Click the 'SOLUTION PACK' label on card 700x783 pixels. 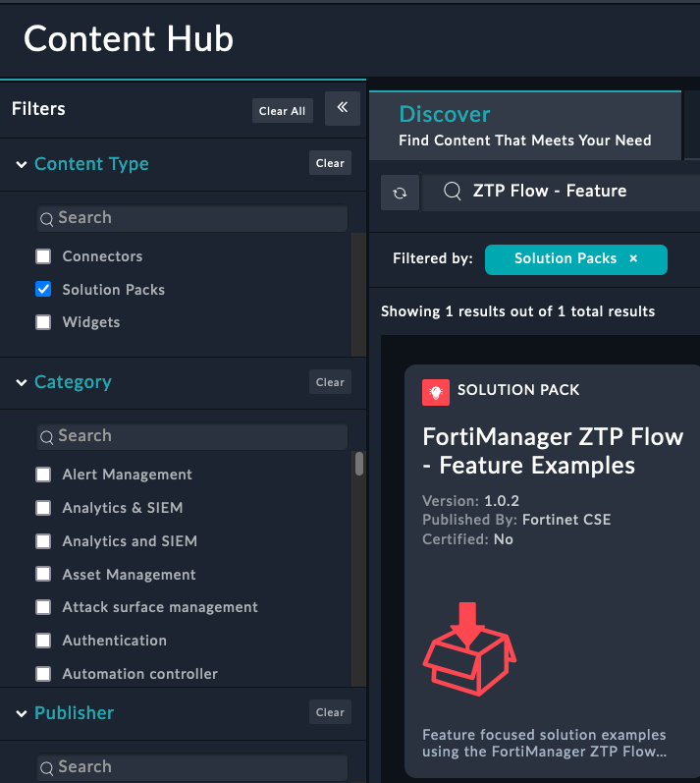(518, 389)
